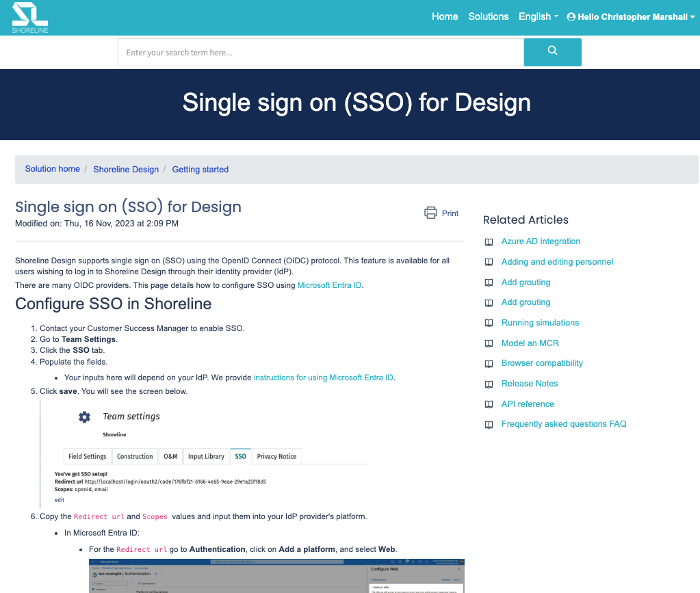The height and width of the screenshot is (593, 700).
Task: Go to Home in top navigation
Action: click(x=445, y=16)
